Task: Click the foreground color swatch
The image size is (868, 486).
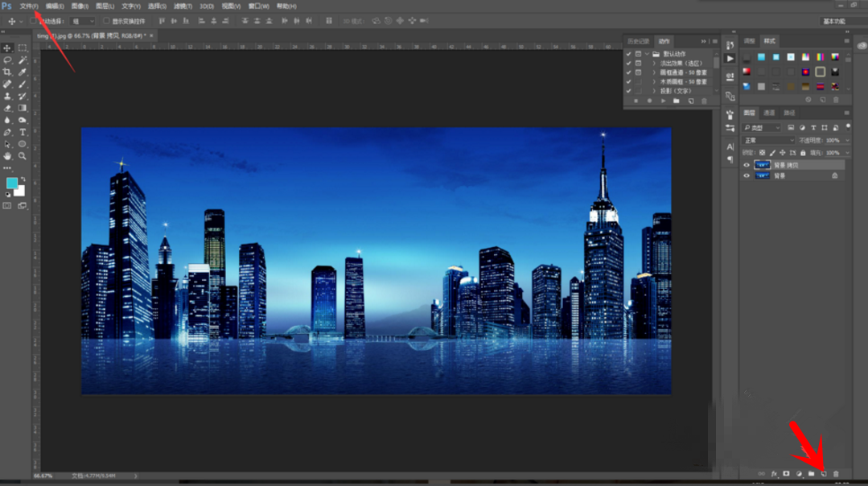Action: click(12, 183)
